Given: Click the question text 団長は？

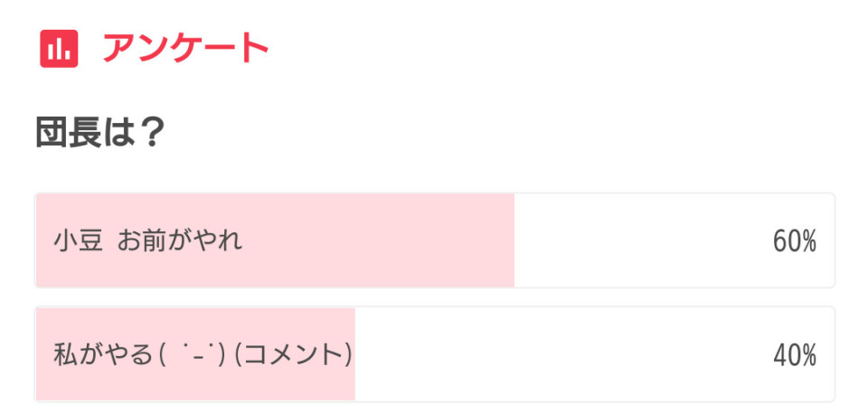Looking at the screenshot, I should (x=100, y=134).
